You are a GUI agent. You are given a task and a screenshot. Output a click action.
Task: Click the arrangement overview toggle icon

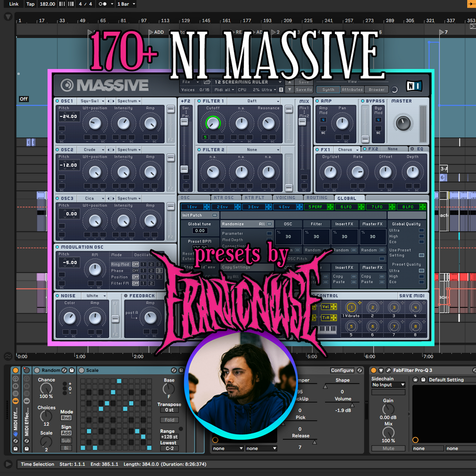(x=8, y=17)
